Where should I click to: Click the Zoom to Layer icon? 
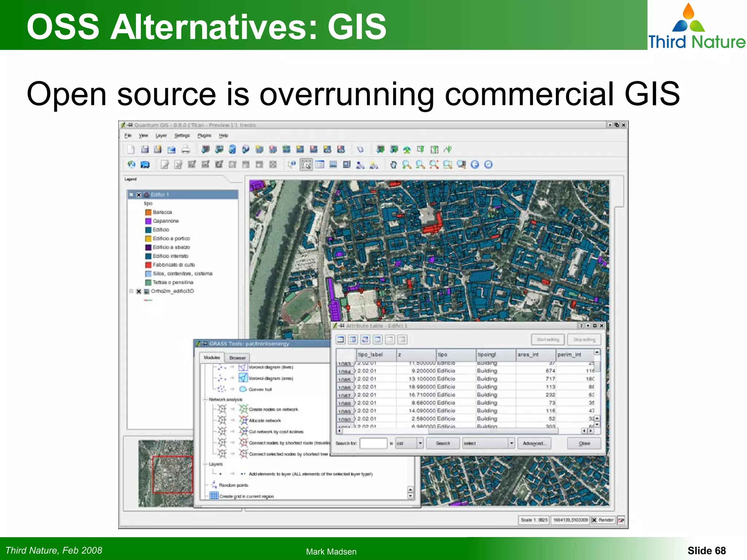tap(461, 165)
